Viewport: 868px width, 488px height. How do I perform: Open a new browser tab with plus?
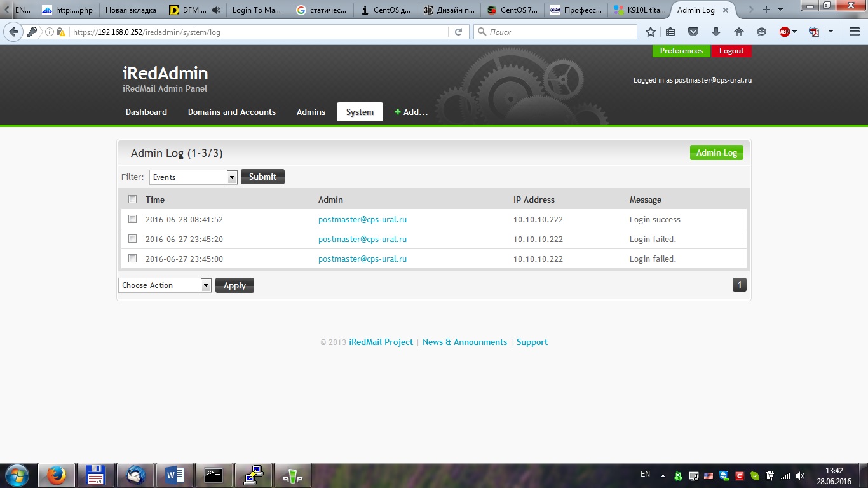coord(766,10)
